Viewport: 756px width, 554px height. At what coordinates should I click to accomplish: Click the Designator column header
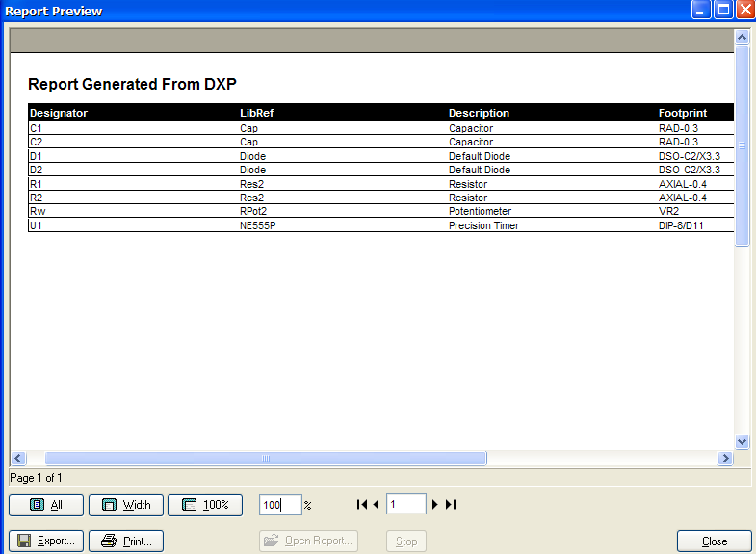point(59,113)
